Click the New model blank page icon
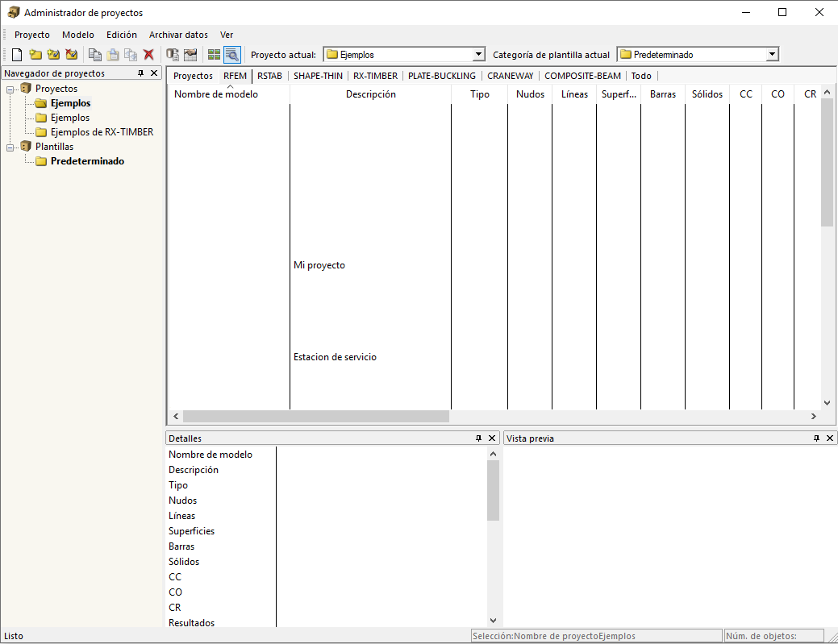The width and height of the screenshot is (838, 644). pyautogui.click(x=17, y=55)
